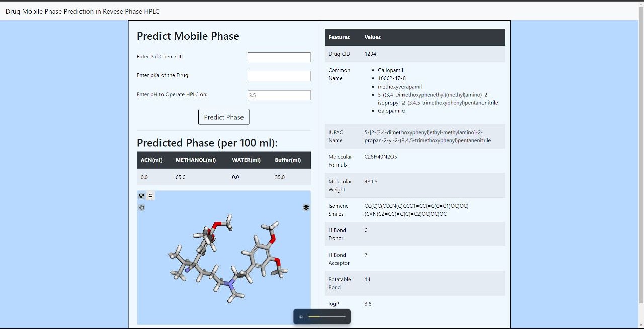Click the brightness sun icon in overlay
Image resolution: width=644 pixels, height=329 pixels.
tap(301, 317)
